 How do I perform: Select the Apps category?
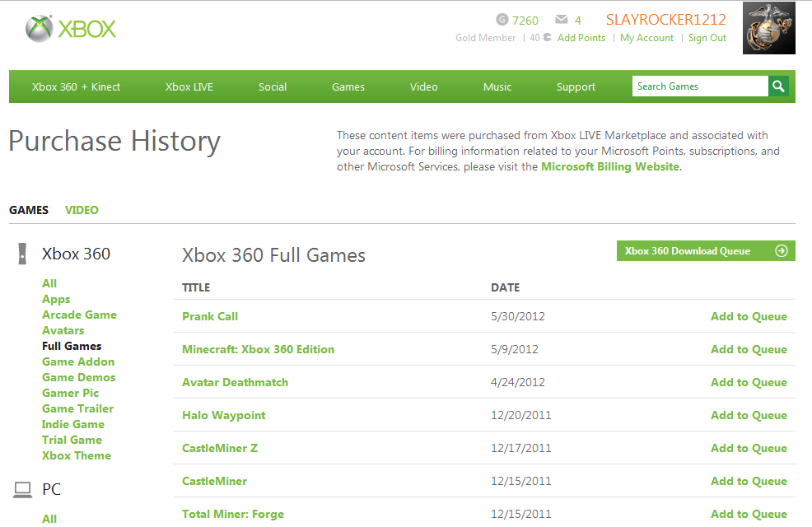56,299
